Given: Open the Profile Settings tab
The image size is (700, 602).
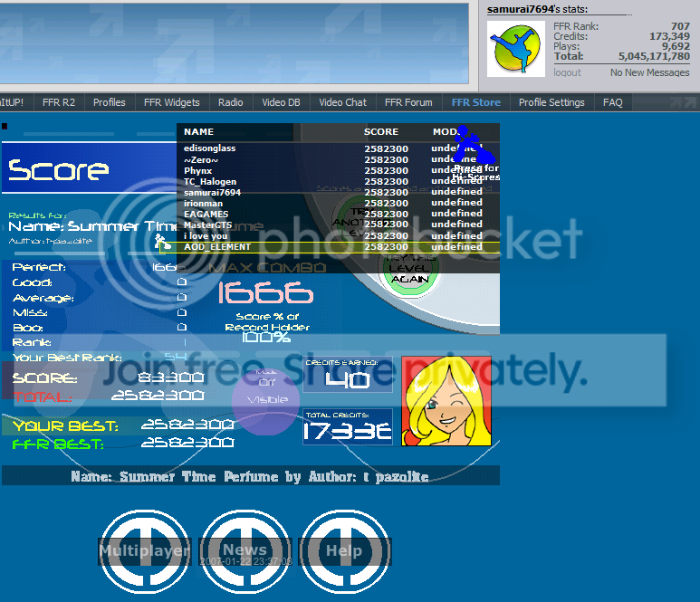Looking at the screenshot, I should coord(551,102).
